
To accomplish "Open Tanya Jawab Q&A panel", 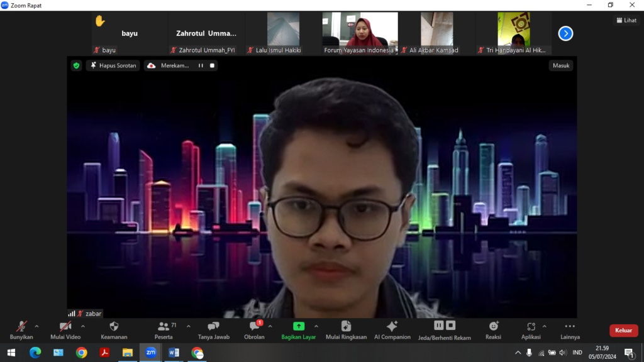I will [x=214, y=331].
